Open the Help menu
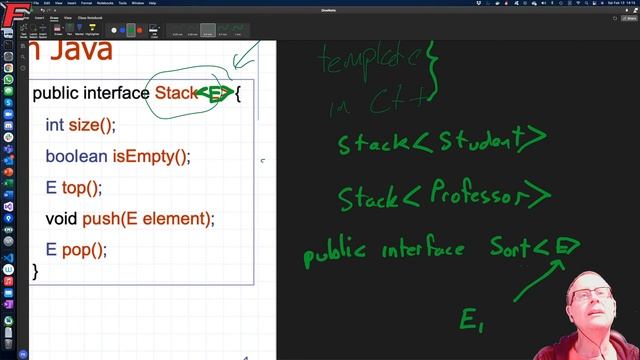 (152, 3)
